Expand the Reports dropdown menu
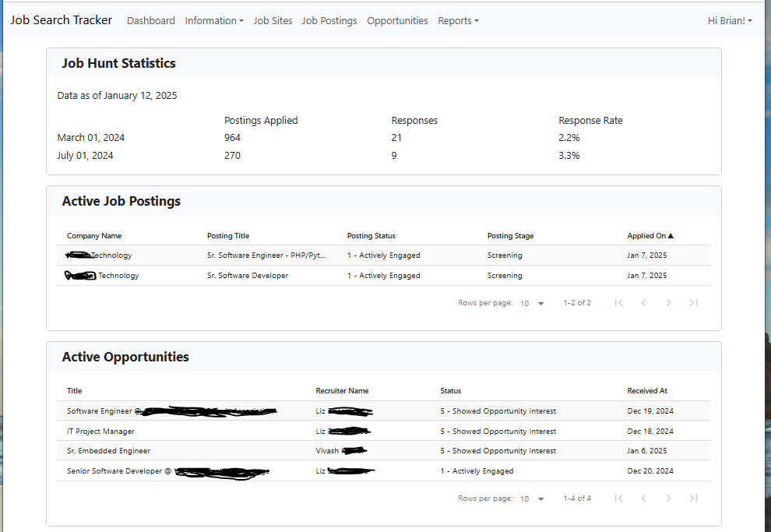This screenshot has width=771, height=532. pos(458,21)
